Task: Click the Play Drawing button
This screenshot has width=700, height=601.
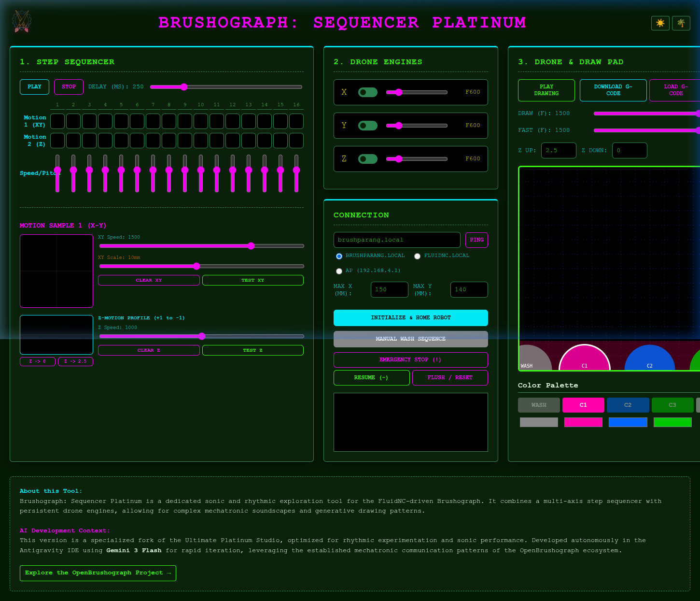Action: point(546,90)
